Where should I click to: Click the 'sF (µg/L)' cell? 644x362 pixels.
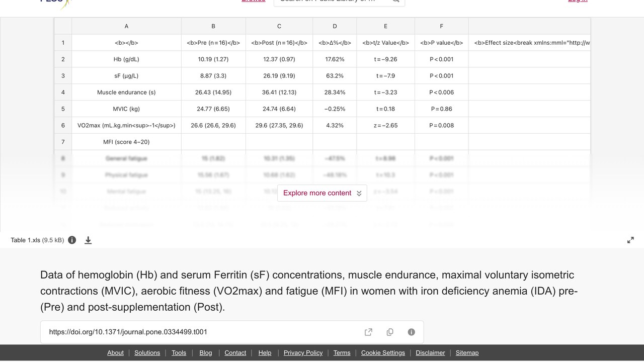[x=126, y=76]
